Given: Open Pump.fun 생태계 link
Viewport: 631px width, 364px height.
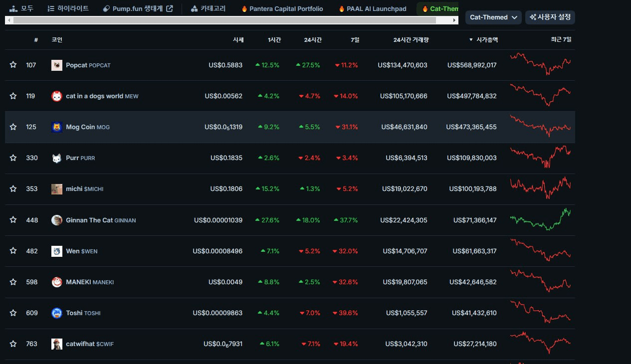Looking at the screenshot, I should tap(138, 9).
